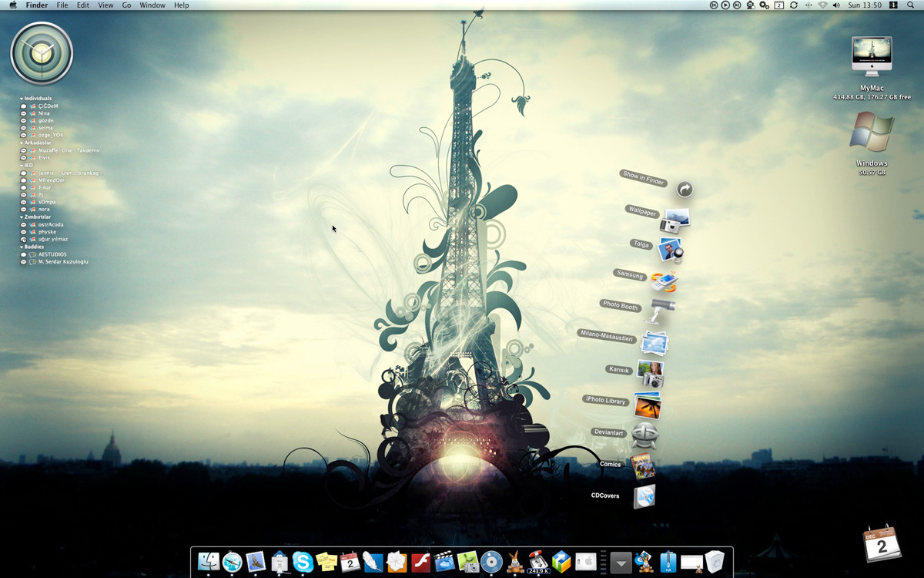
Task: Select buddy M. Serdar Kuzuloglu
Action: [x=62, y=262]
